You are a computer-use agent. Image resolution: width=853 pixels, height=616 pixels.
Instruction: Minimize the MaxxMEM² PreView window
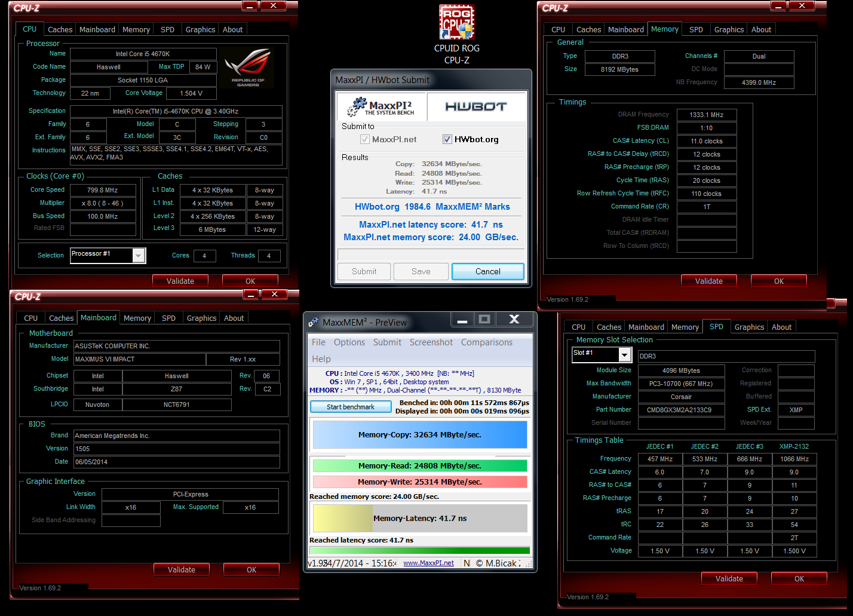(462, 320)
